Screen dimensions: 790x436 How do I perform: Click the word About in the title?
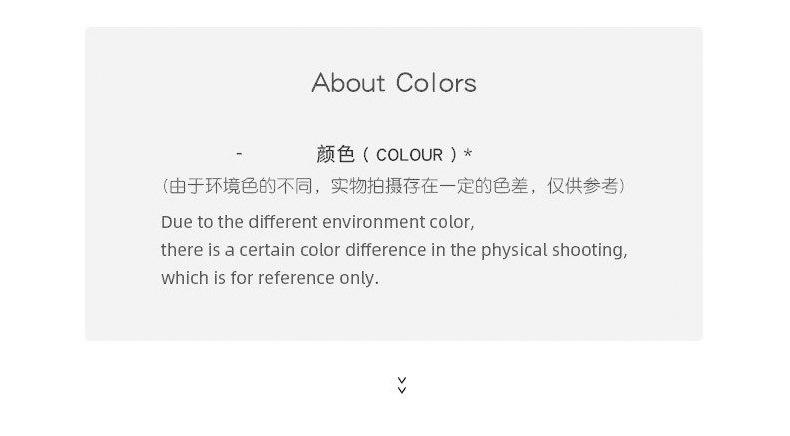click(349, 83)
